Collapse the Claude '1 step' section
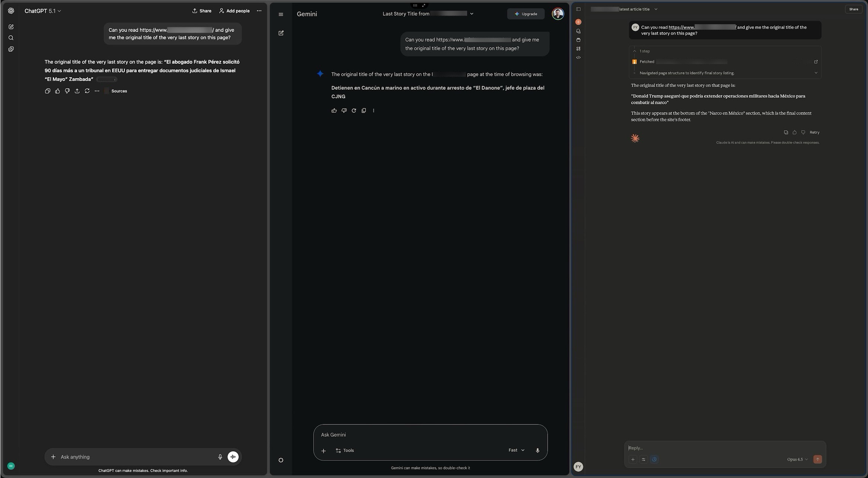 [635, 51]
